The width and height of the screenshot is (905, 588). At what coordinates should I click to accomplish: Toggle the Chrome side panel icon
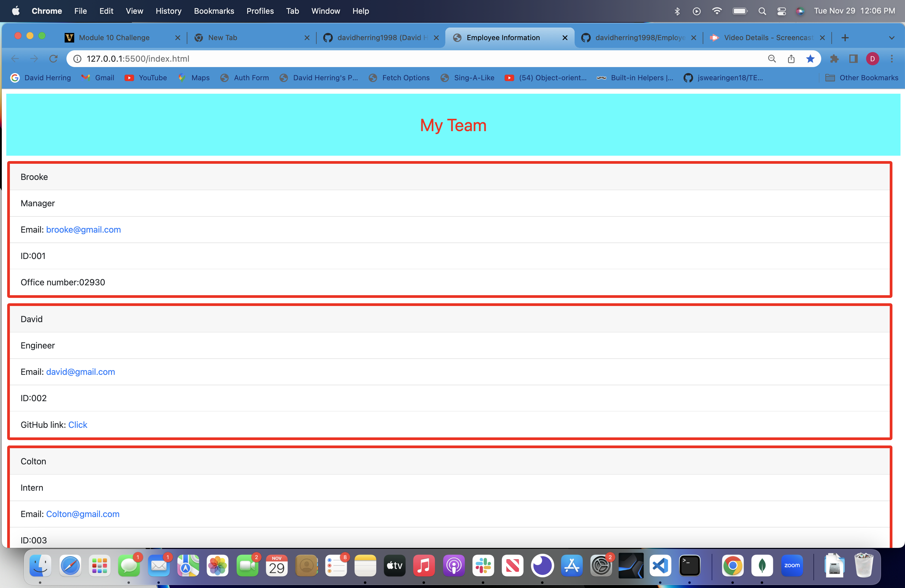tap(853, 59)
